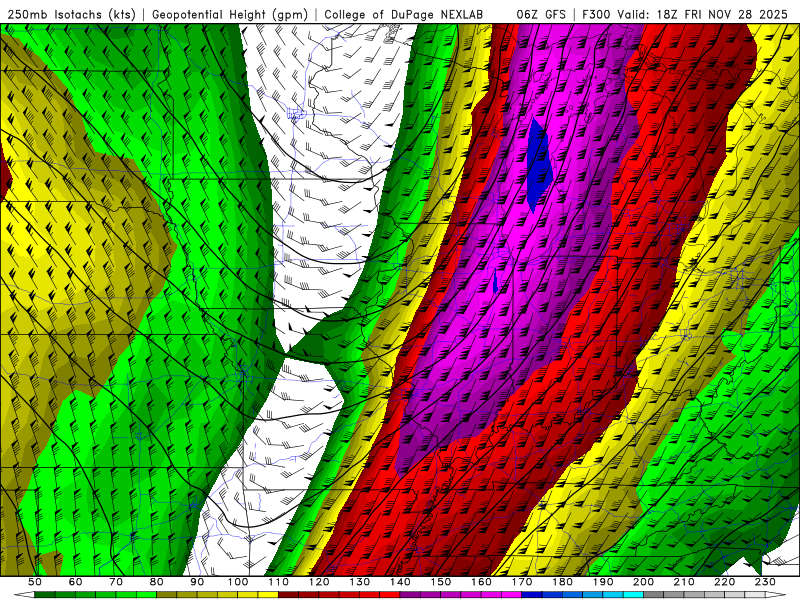
Task: Click the '250mb Isotachs (kts)' title text
Action: pos(72,15)
